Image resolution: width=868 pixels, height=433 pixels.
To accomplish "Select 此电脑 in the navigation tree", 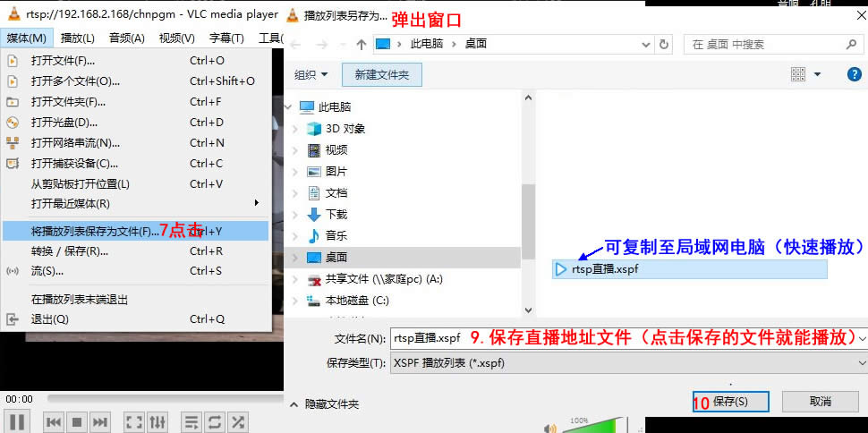I will coord(335,106).
